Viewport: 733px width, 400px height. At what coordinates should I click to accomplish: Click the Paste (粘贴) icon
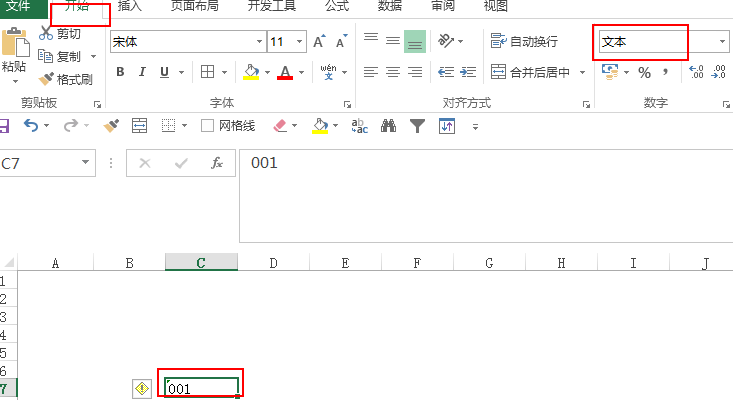tap(15, 43)
